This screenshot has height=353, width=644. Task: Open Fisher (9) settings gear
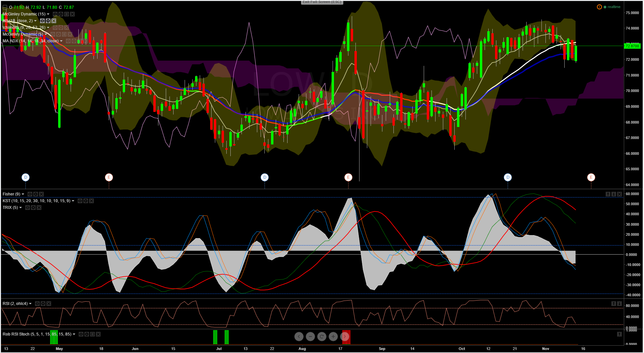[36, 194]
